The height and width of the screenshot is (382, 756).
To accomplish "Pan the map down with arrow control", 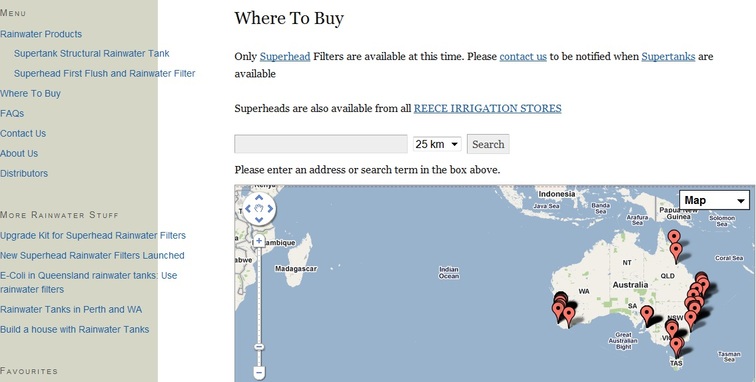I will click(x=259, y=220).
